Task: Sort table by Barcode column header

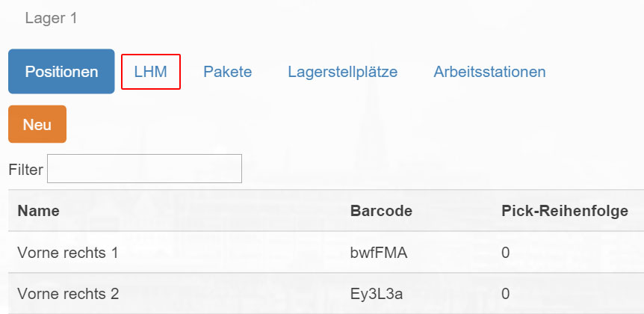Action: coord(381,211)
